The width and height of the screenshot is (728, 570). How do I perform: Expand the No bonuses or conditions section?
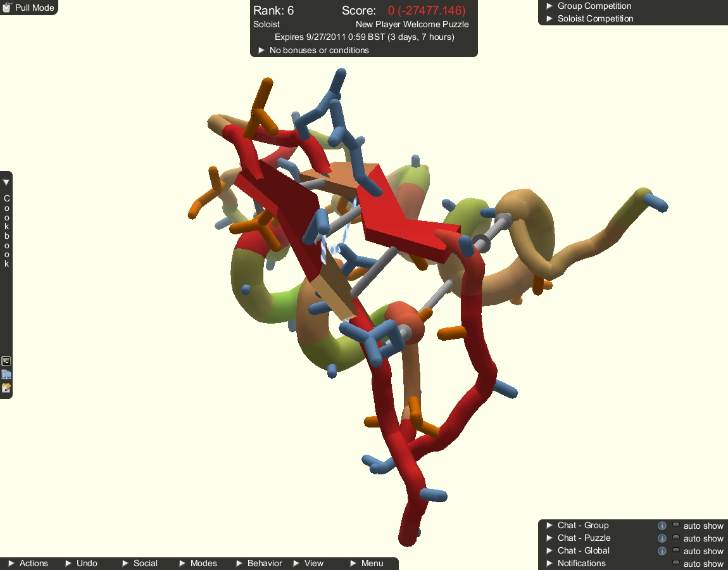coord(261,50)
